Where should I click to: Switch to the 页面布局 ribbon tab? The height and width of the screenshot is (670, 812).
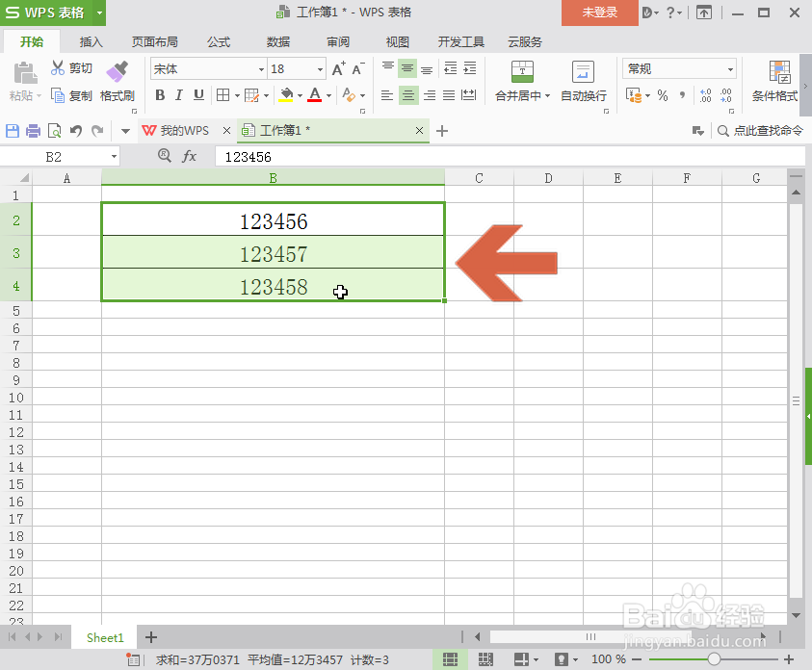(x=155, y=42)
